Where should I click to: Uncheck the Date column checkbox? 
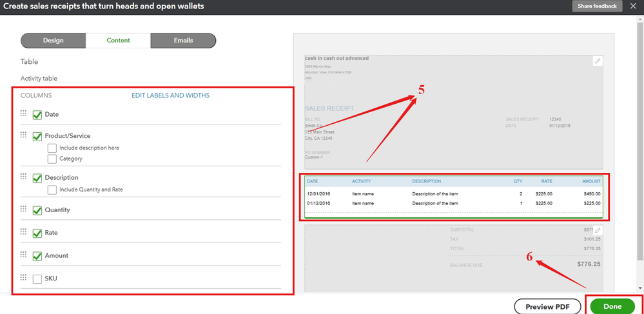point(37,115)
